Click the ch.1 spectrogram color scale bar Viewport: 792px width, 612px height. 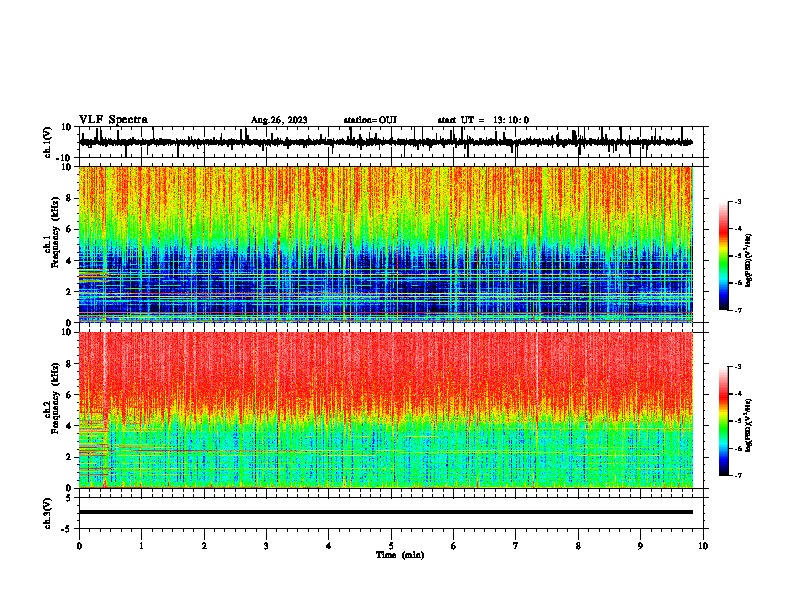(723, 256)
